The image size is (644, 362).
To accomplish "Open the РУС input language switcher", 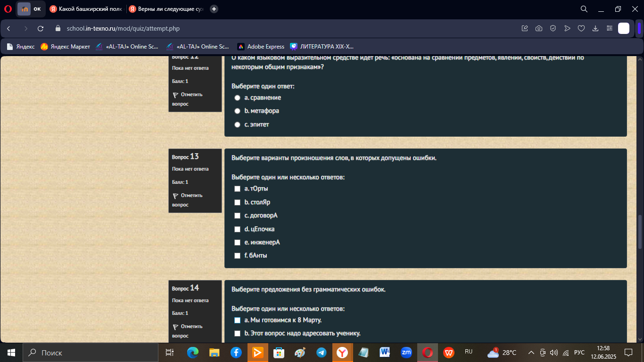I will pyautogui.click(x=579, y=353).
